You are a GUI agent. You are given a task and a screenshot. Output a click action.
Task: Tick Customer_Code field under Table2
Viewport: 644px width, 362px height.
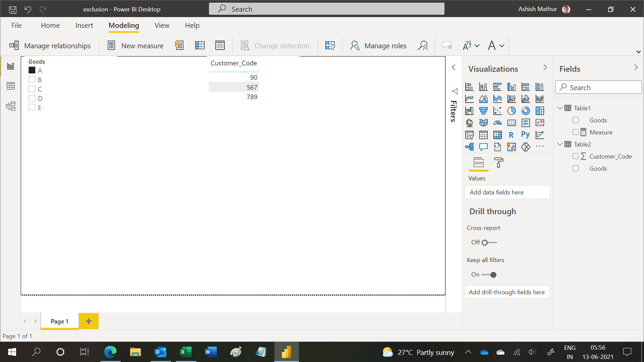coord(576,156)
